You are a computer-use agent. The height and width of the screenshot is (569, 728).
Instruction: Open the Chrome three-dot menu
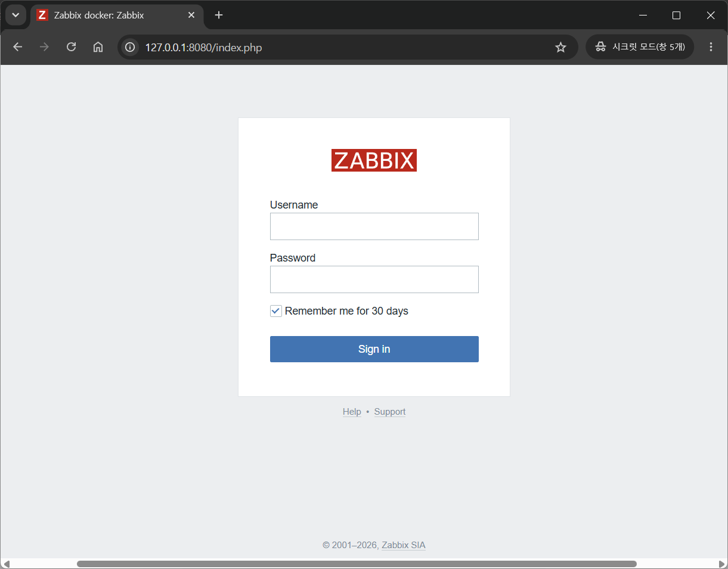pos(711,47)
